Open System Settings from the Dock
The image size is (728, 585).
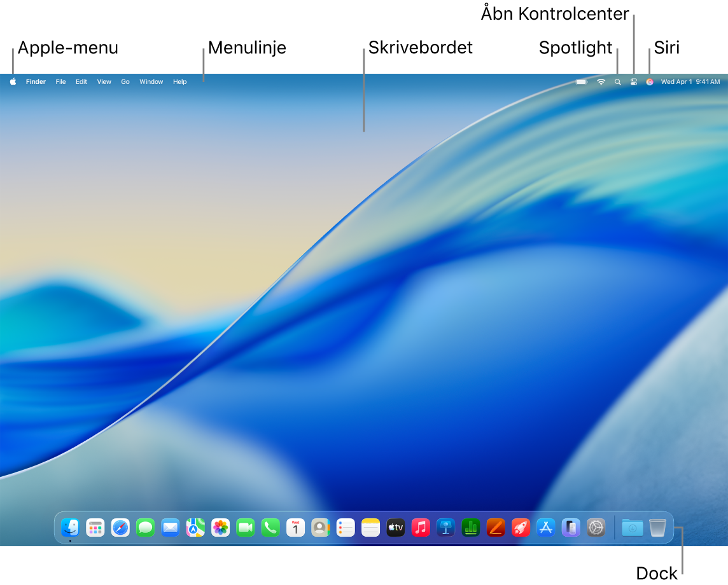click(x=596, y=527)
